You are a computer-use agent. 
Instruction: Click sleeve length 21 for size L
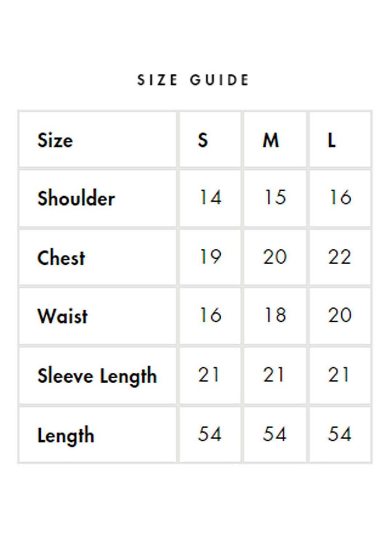coord(339,375)
